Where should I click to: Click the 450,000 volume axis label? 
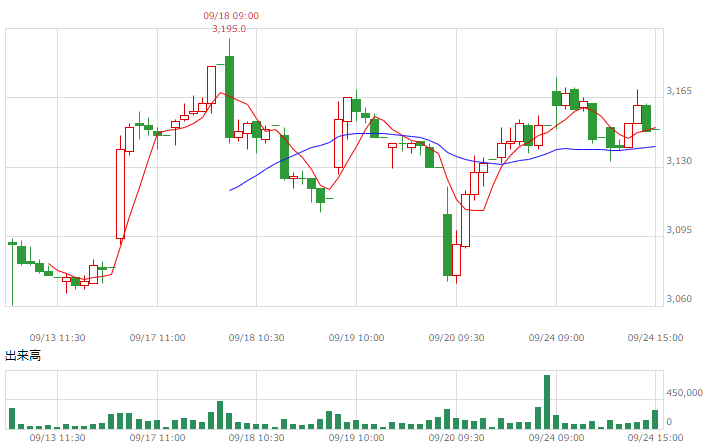pyautogui.click(x=684, y=393)
